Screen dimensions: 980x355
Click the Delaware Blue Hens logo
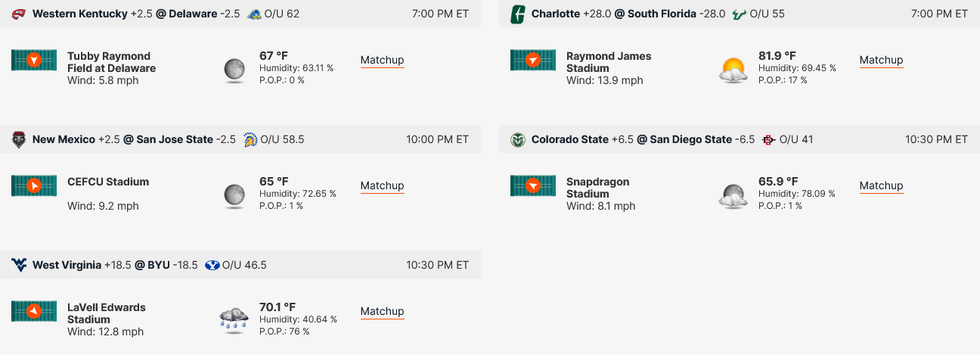tap(254, 14)
